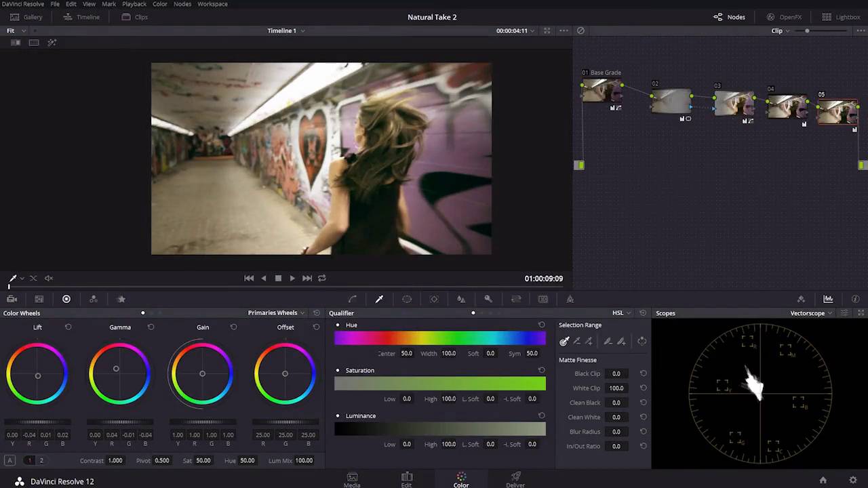Select the subtract color picker

click(577, 342)
